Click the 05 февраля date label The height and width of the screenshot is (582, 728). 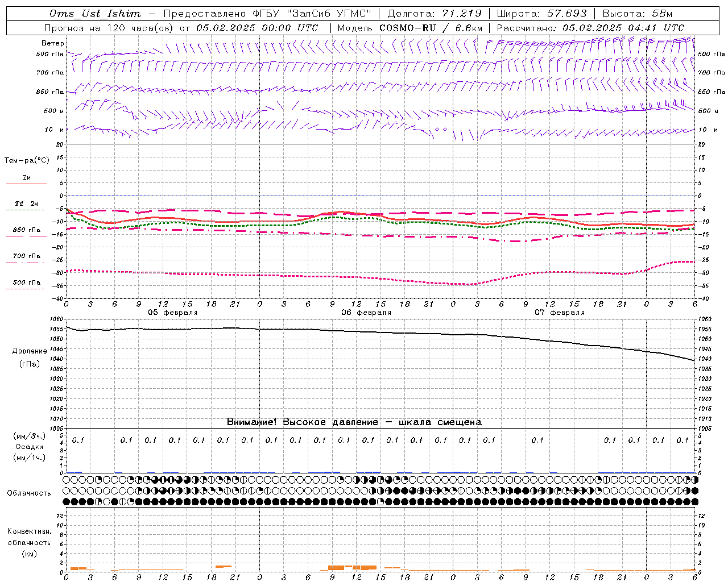pos(173,313)
